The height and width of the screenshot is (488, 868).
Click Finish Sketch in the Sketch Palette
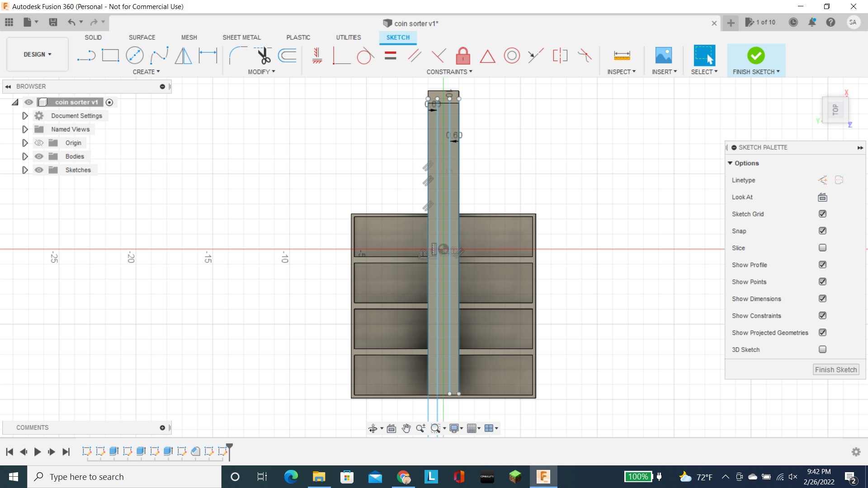point(835,369)
